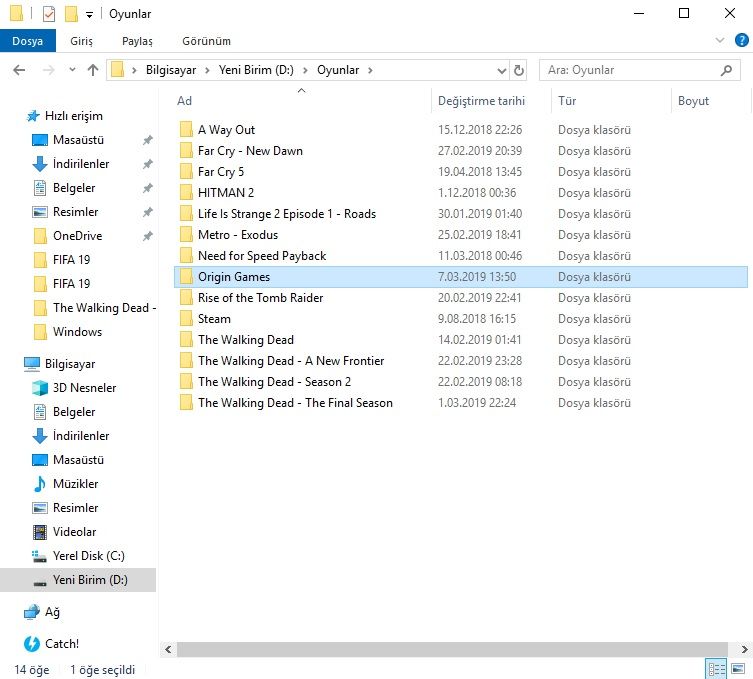The image size is (753, 679).
Task: Sort by the Ad column header
Action: pyautogui.click(x=184, y=101)
